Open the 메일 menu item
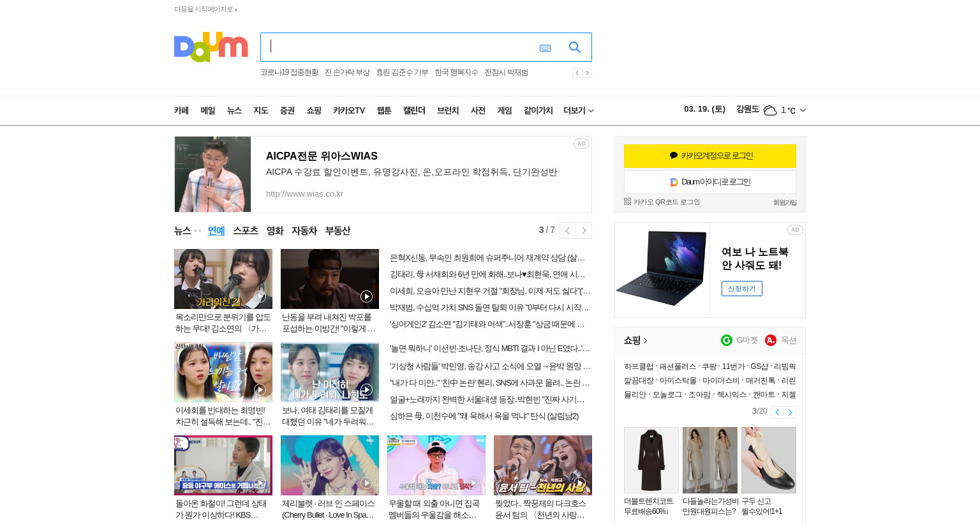Viewport: 980px width, 526px height. 208,110
